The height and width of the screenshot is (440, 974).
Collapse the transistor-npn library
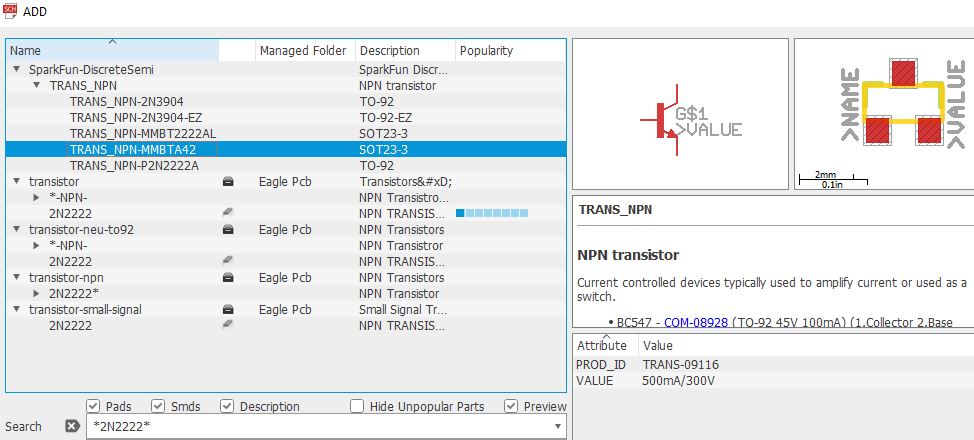(x=17, y=278)
